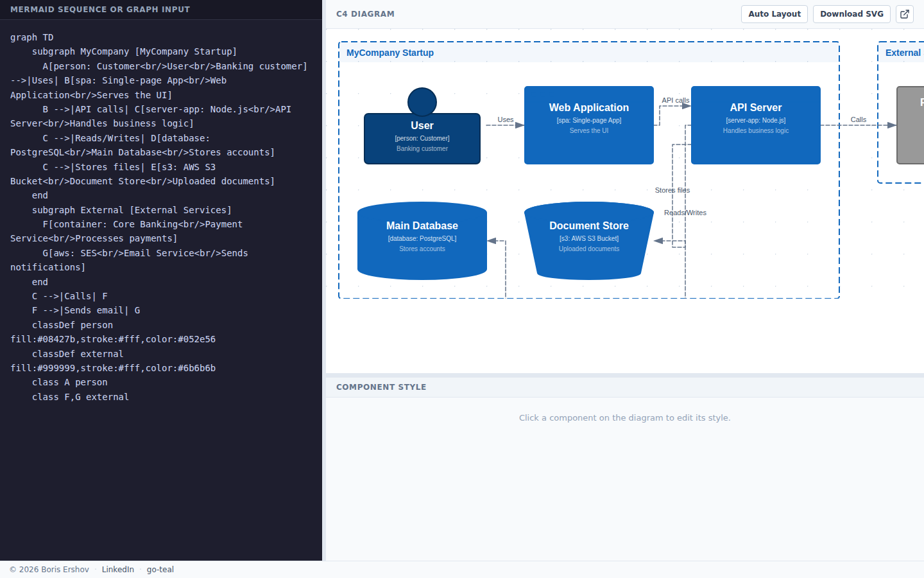Select the API Server component
Screen dimensions: 924x578
point(756,125)
